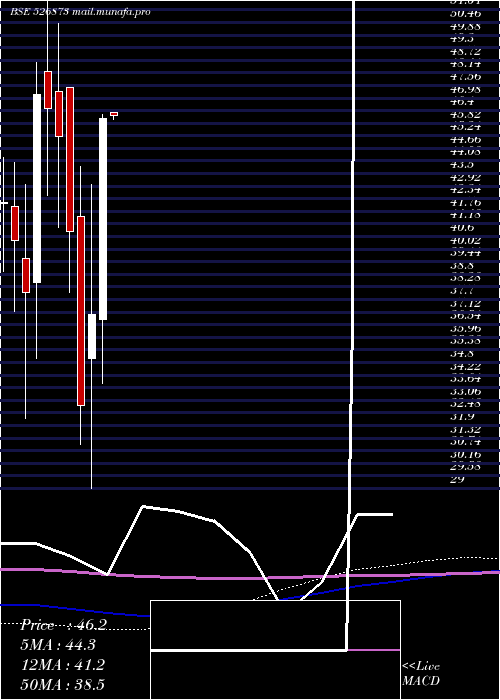This screenshot has height=700, width=500.
Task: Click the 31.9 price axis label
Action: (461, 417)
